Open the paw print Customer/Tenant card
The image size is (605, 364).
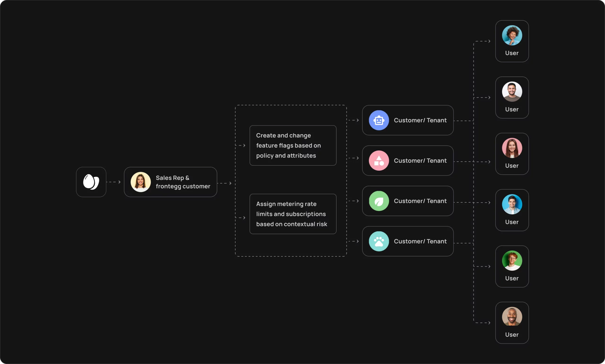pos(408,241)
